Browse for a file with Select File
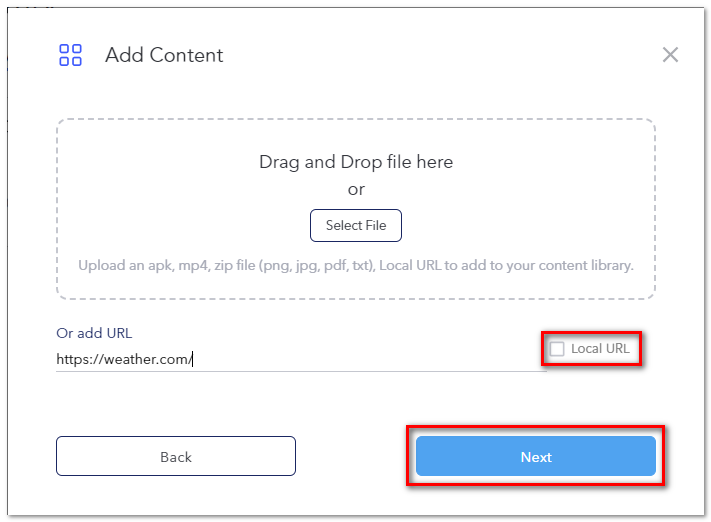This screenshot has width=711, height=522. click(x=356, y=225)
